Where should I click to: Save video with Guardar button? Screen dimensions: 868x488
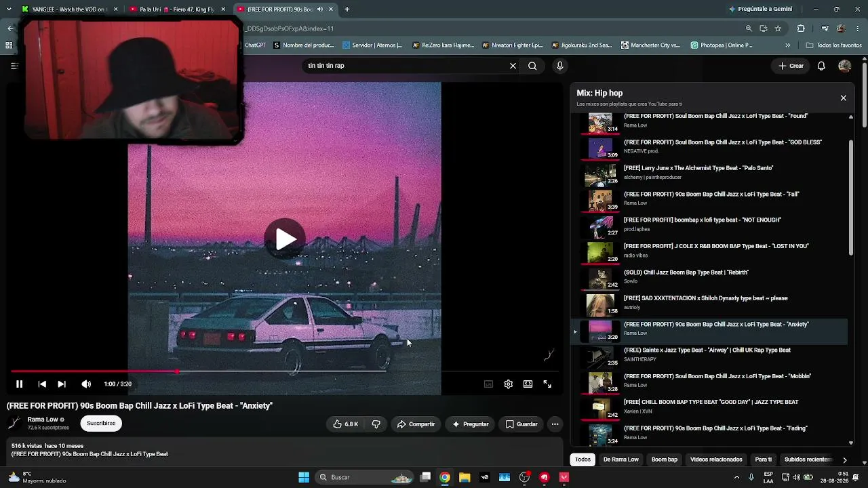point(521,424)
